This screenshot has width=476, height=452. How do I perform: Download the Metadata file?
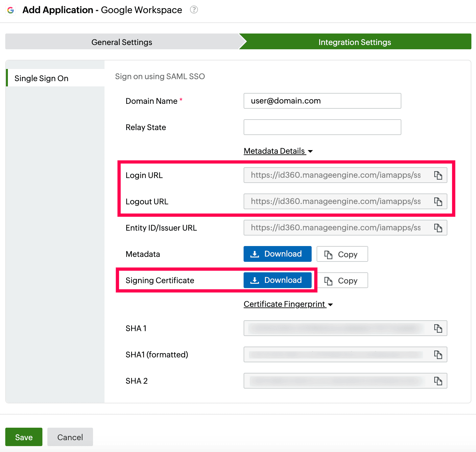(x=277, y=254)
